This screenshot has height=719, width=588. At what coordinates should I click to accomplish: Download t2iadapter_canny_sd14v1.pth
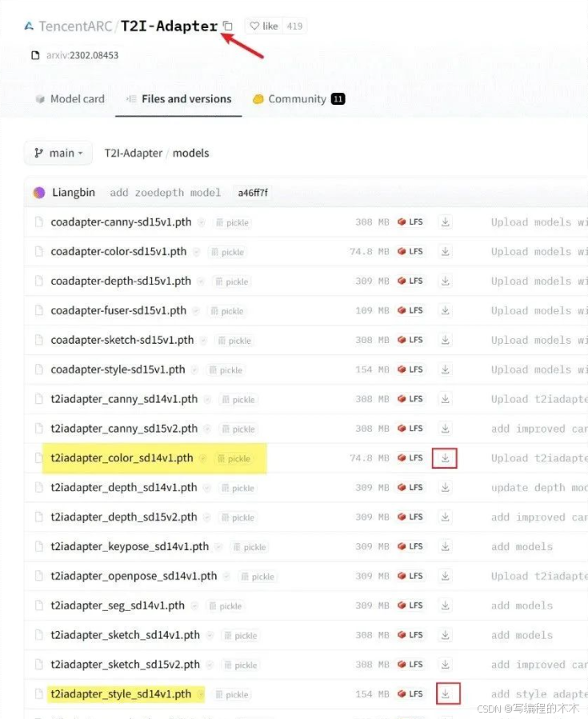click(445, 399)
